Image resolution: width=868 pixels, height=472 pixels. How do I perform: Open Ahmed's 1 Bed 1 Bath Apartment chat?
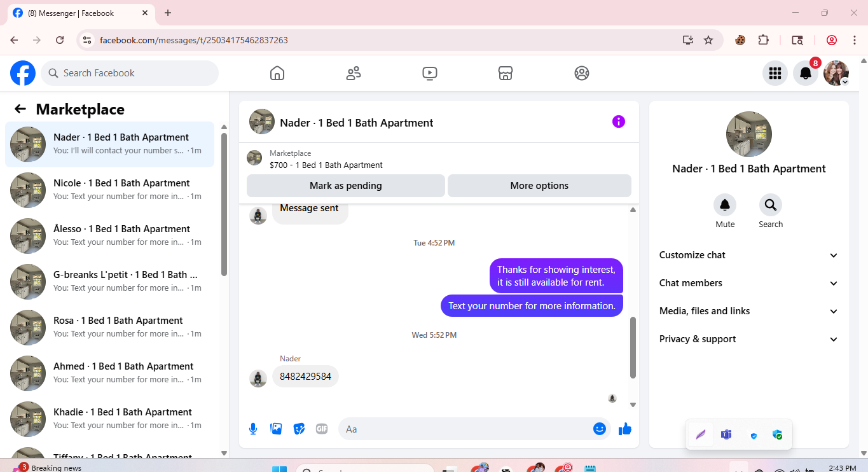(x=110, y=373)
